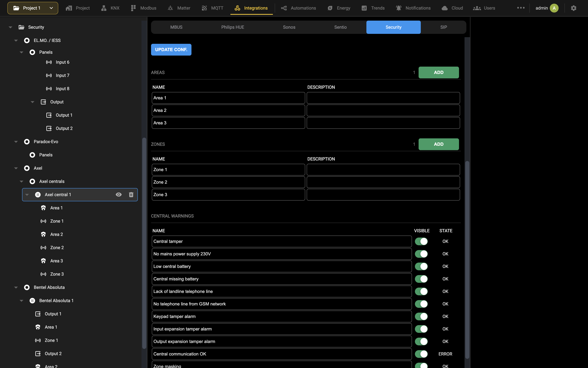Click the tree panel vertical scrollbar
Screen dimensions: 588x368
click(x=144, y=243)
